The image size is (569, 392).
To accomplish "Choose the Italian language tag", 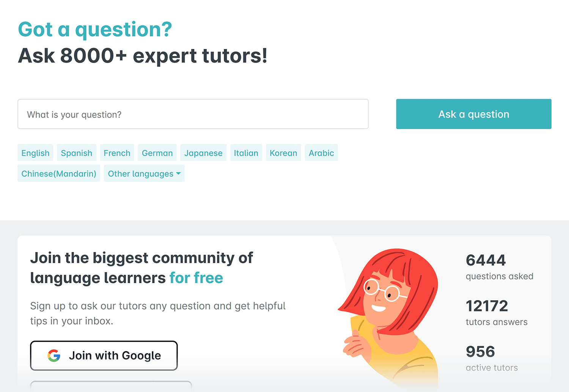I will (246, 153).
